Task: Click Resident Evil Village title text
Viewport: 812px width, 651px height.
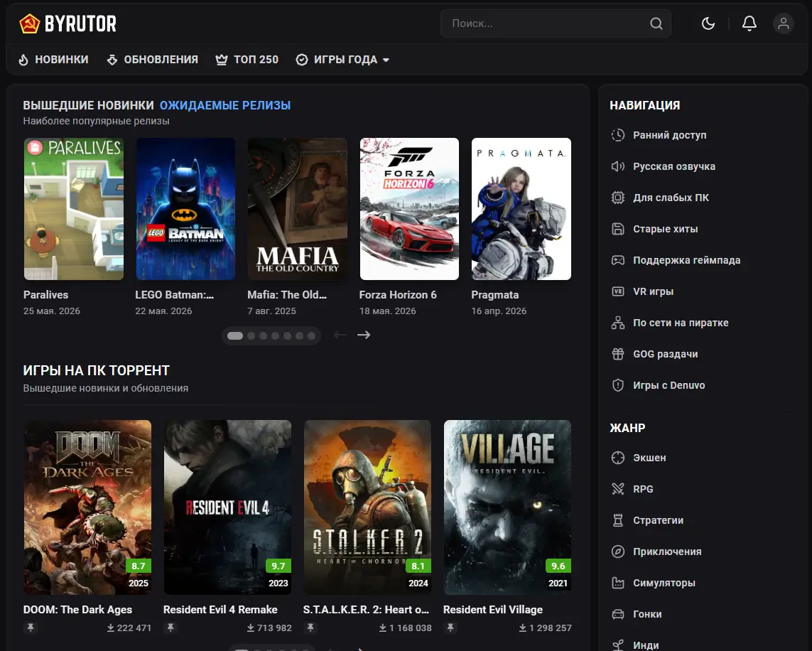Action: point(493,610)
